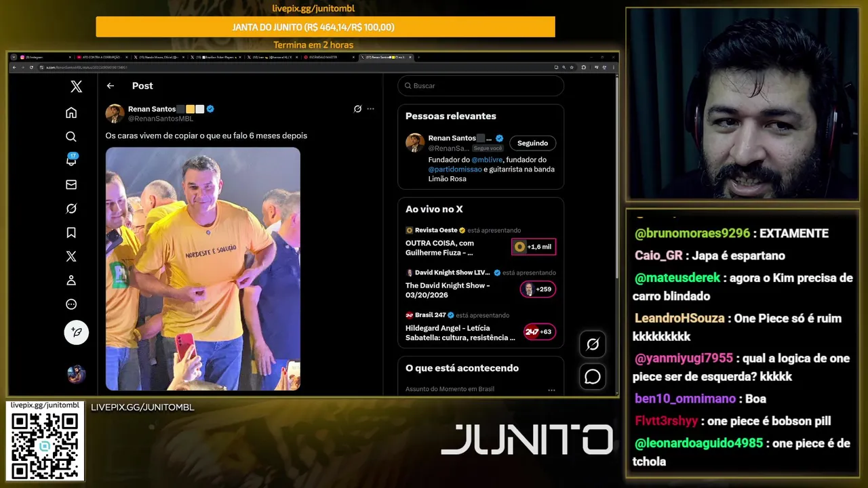Go to Home via the house icon

pos(71,113)
